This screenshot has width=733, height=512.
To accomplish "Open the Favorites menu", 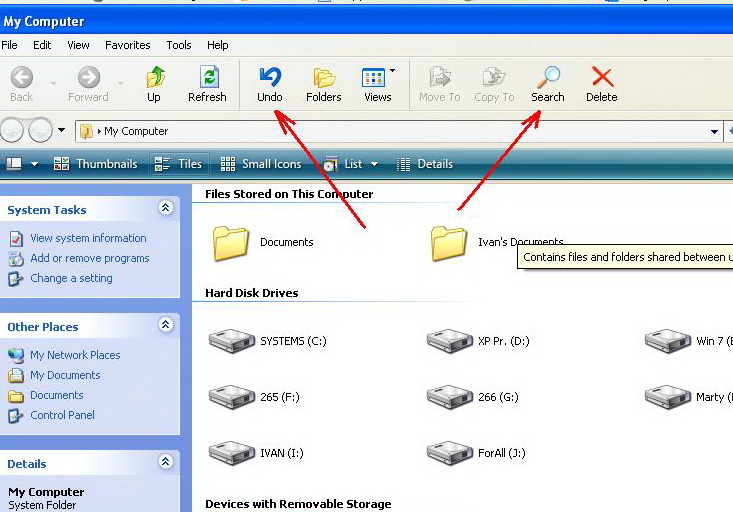I will coord(127,45).
